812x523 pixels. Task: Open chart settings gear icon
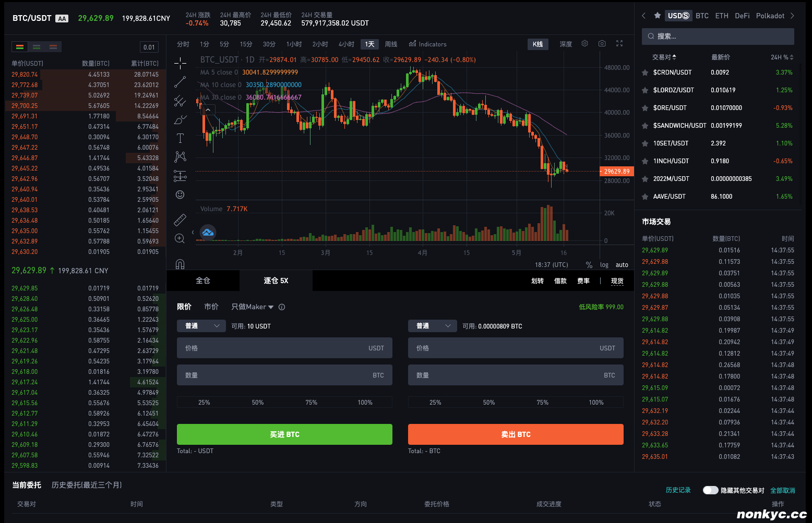pyautogui.click(x=584, y=44)
